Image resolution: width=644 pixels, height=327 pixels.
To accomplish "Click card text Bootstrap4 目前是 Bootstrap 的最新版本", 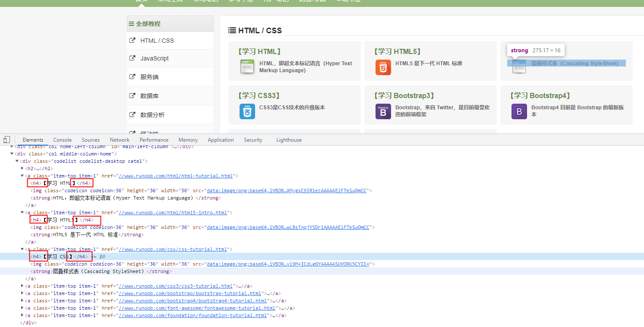I will pos(578,111).
